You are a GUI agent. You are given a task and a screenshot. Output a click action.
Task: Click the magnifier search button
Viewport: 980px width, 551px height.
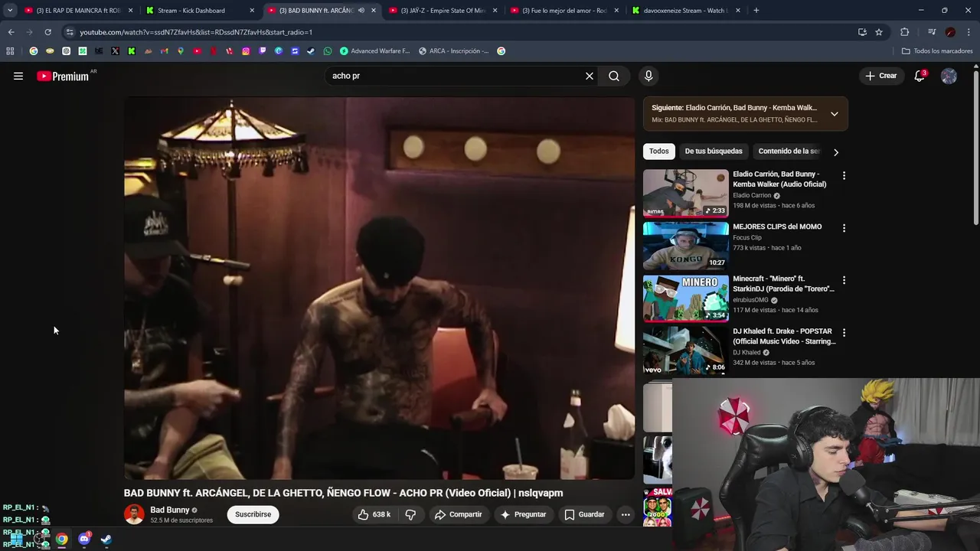coord(614,76)
